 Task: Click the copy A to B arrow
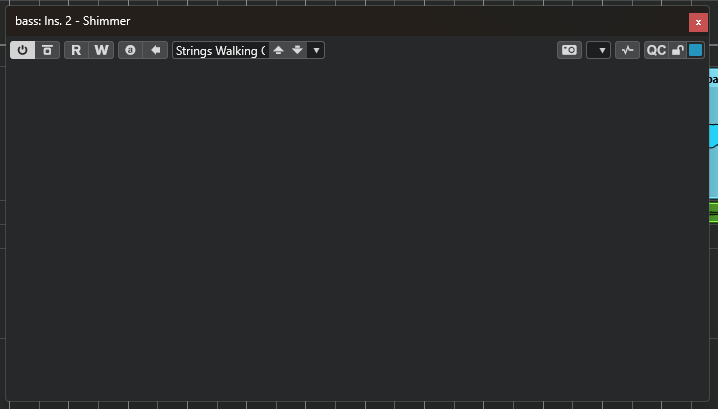click(x=155, y=50)
